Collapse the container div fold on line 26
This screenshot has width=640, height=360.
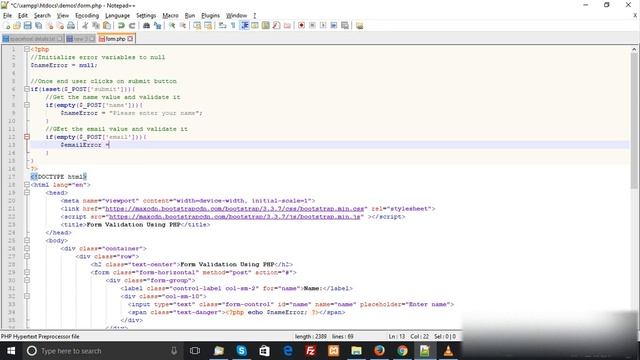(x=27, y=248)
